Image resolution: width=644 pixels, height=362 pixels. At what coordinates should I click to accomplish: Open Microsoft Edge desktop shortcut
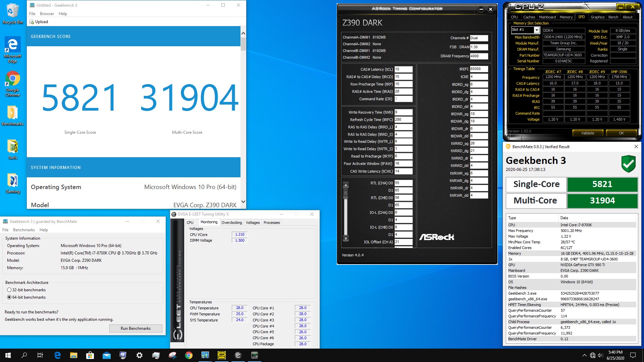coord(12,50)
